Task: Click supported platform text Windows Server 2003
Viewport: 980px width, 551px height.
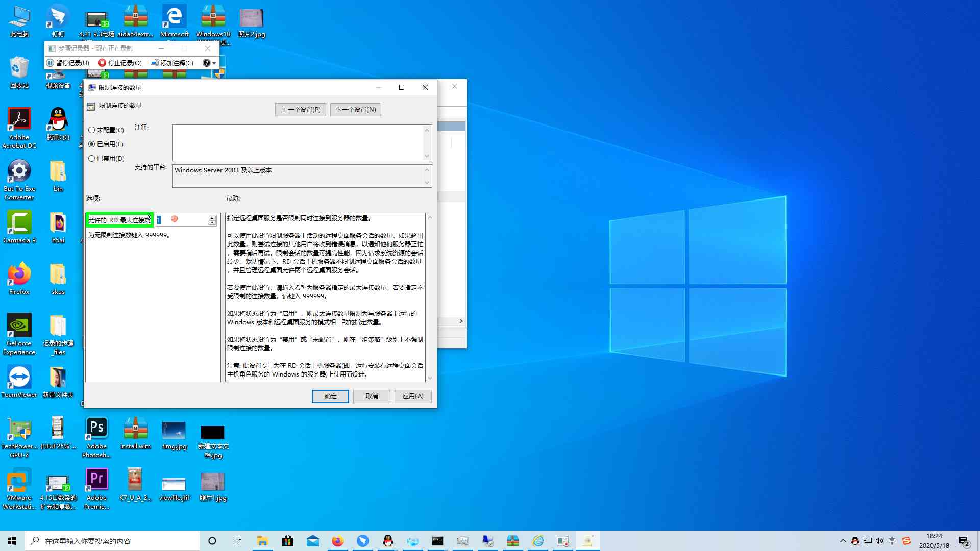Action: pos(223,170)
